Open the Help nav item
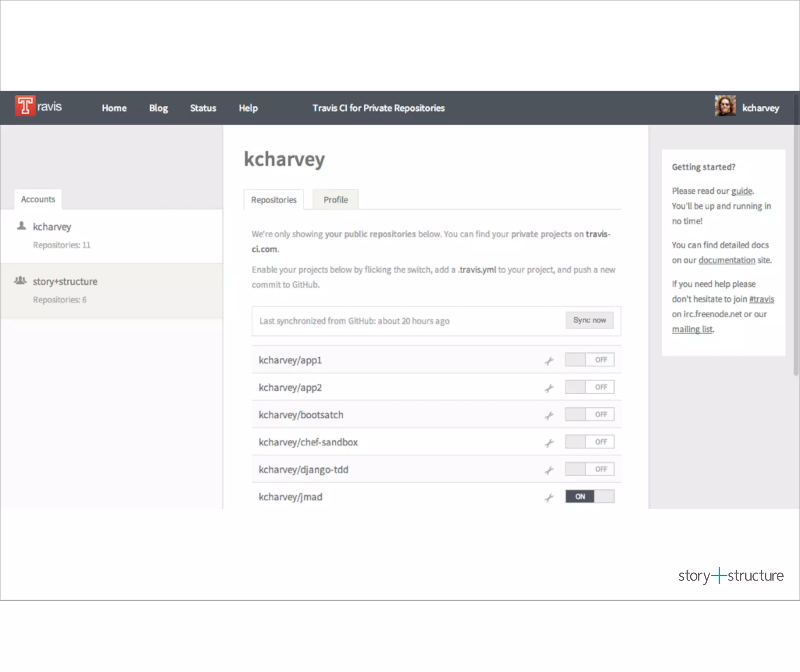Image resolution: width=800 pixels, height=672 pixels. (248, 108)
